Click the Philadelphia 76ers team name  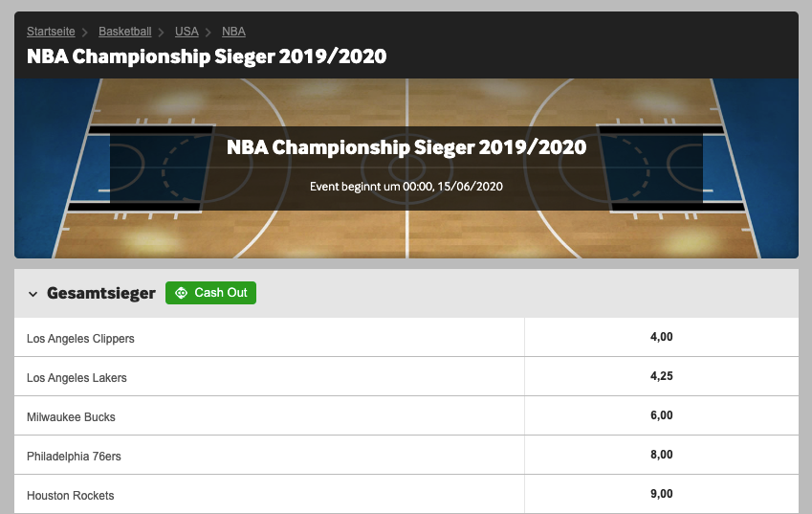point(74,457)
